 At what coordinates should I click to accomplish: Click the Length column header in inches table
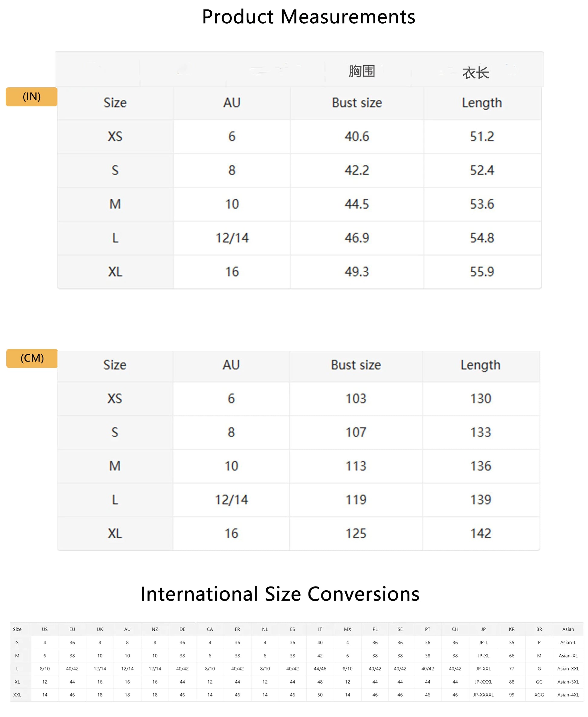coord(482,103)
